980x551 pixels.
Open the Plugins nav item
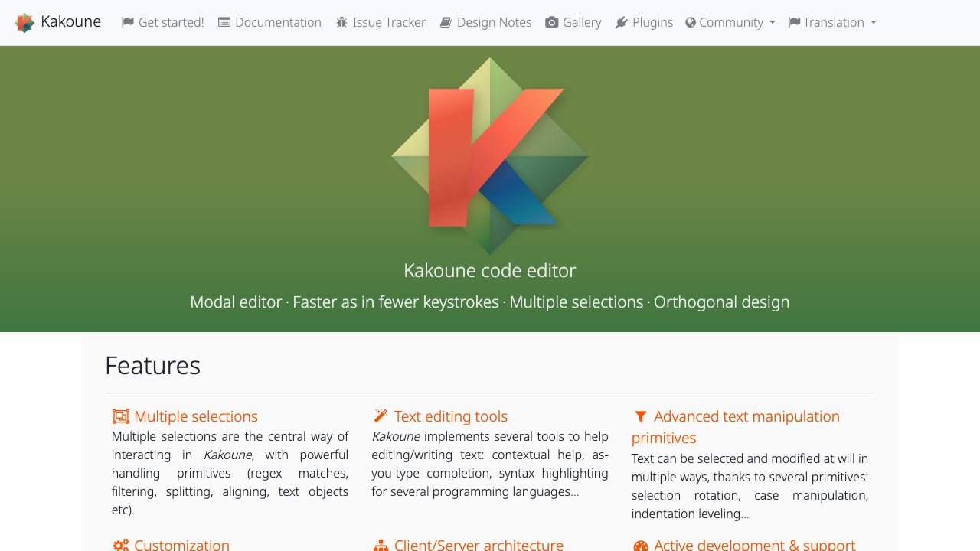(x=644, y=22)
